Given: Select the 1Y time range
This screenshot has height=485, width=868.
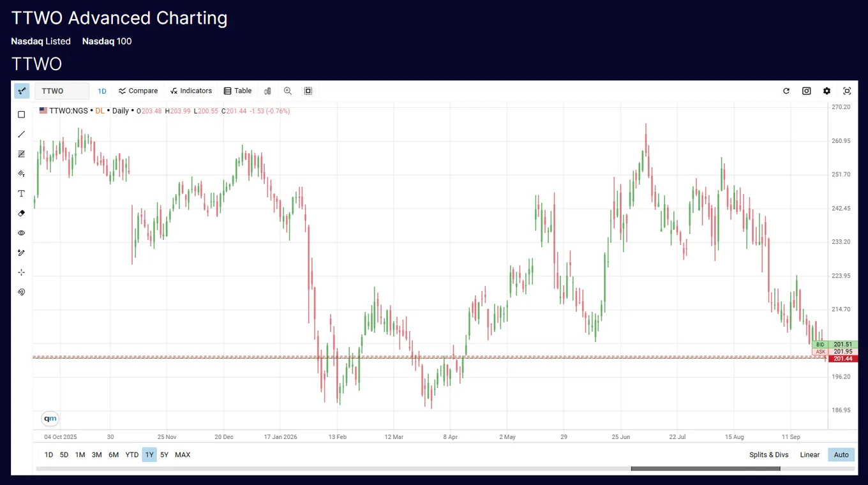Looking at the screenshot, I should coord(149,455).
